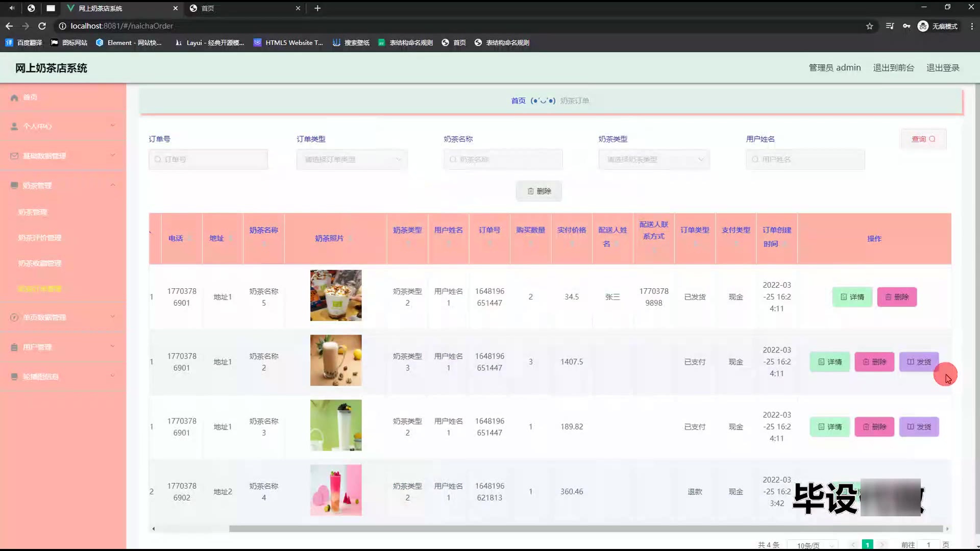View 详情 for the 189.82 price order
Viewport: 980px width, 551px height.
coord(830,427)
